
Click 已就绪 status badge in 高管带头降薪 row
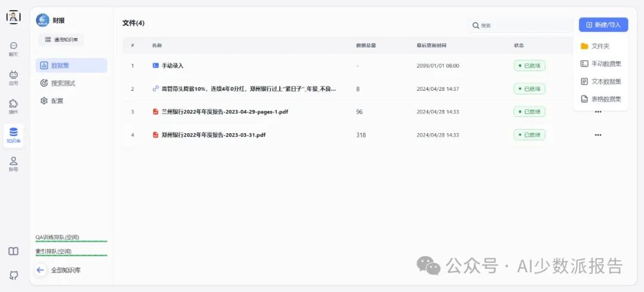click(x=530, y=88)
